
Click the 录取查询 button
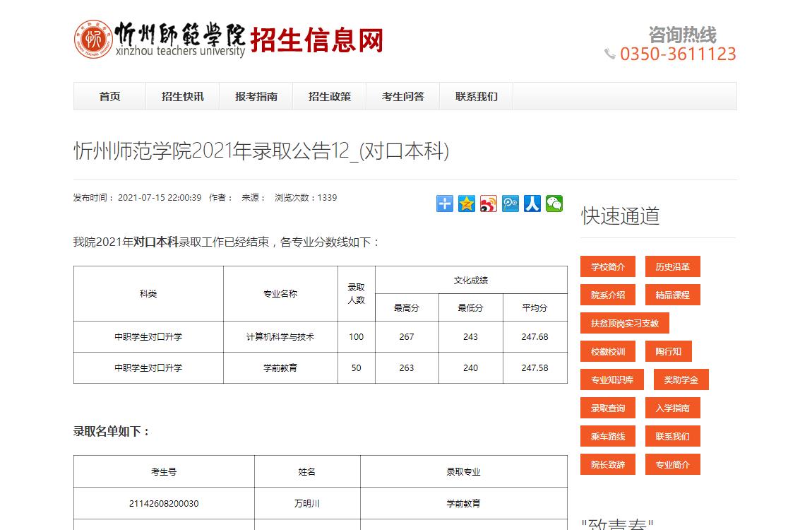pos(608,408)
